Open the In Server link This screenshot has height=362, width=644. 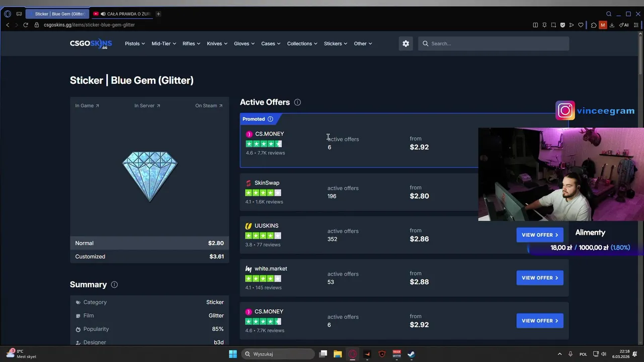click(147, 106)
